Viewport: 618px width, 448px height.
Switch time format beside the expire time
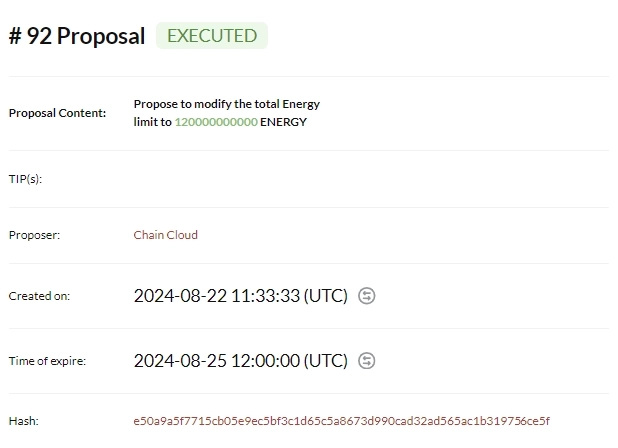367,361
